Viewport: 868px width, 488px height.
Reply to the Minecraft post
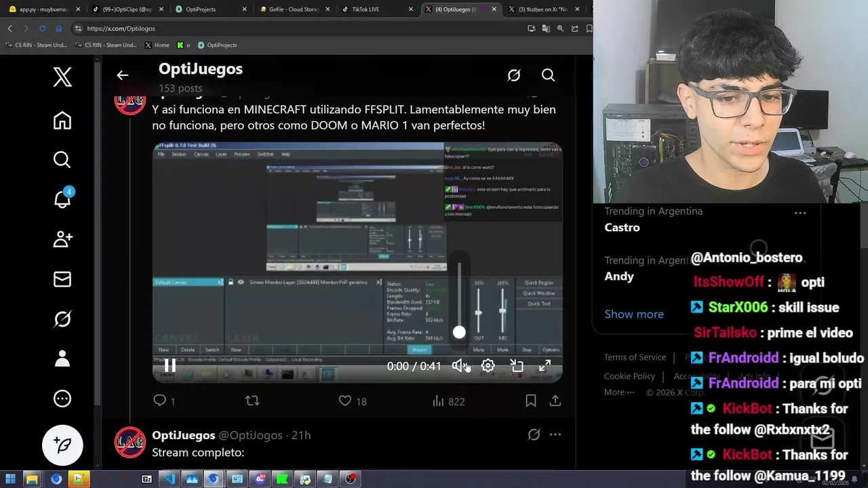(160, 401)
